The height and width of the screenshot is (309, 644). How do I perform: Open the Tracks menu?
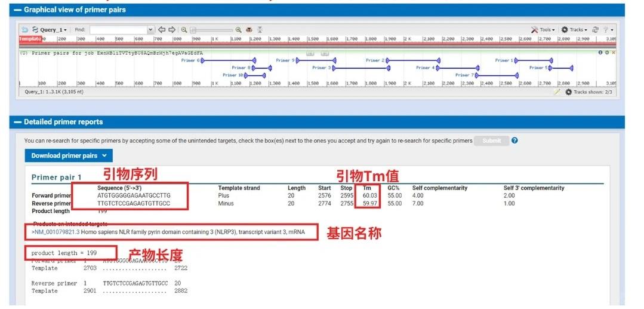574,29
